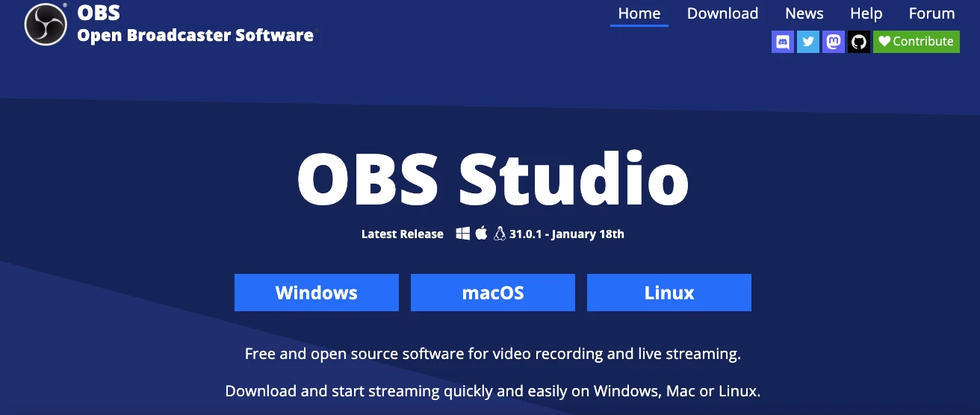This screenshot has width=980, height=415.
Task: Open the Download nav item
Action: tap(722, 13)
